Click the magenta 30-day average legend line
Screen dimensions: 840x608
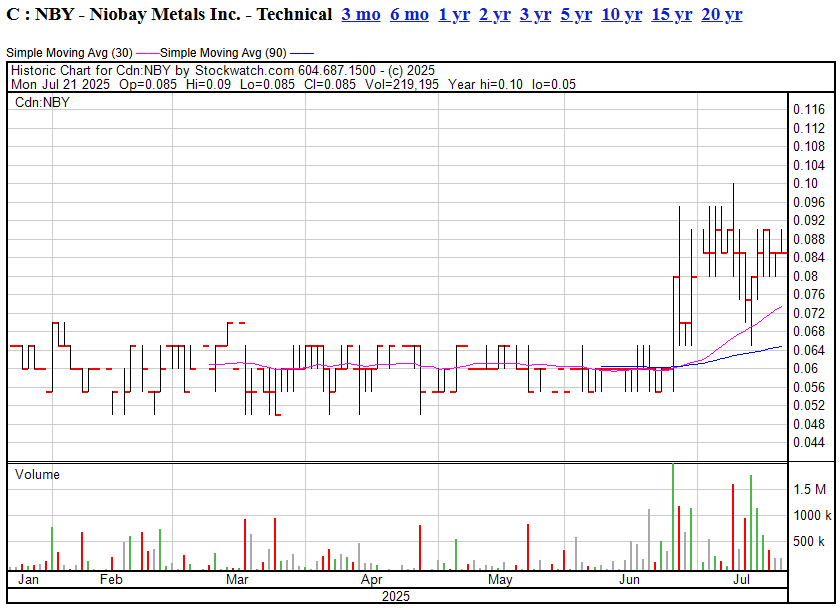148,53
